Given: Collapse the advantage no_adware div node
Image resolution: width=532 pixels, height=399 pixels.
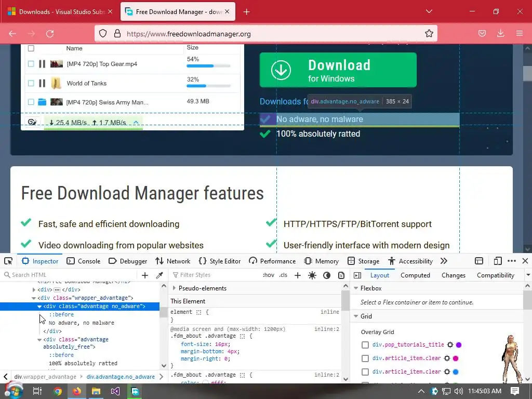Looking at the screenshot, I should [39, 307].
